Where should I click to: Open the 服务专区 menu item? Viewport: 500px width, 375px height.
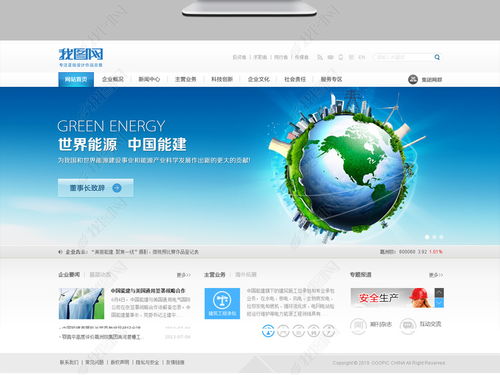331,79
